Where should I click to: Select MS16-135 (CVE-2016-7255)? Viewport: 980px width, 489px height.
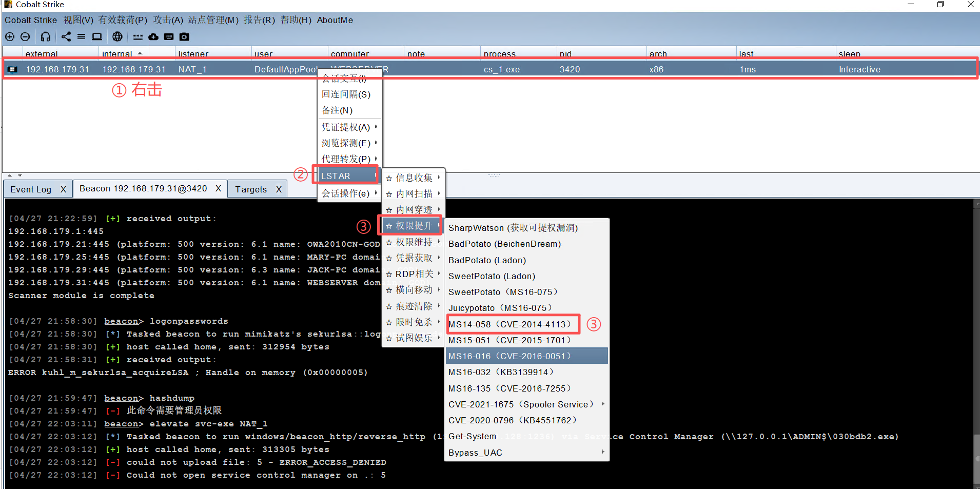point(527,388)
